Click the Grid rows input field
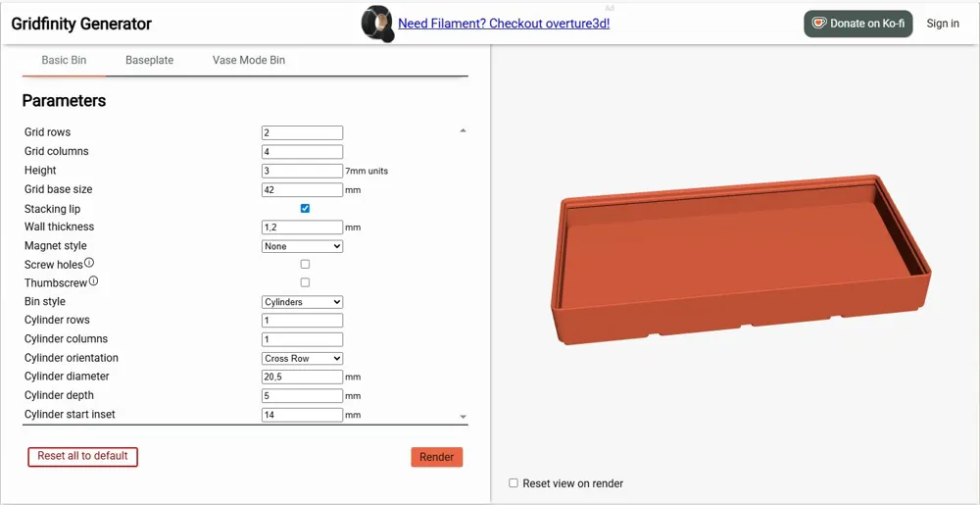The image size is (980, 505). [303, 133]
